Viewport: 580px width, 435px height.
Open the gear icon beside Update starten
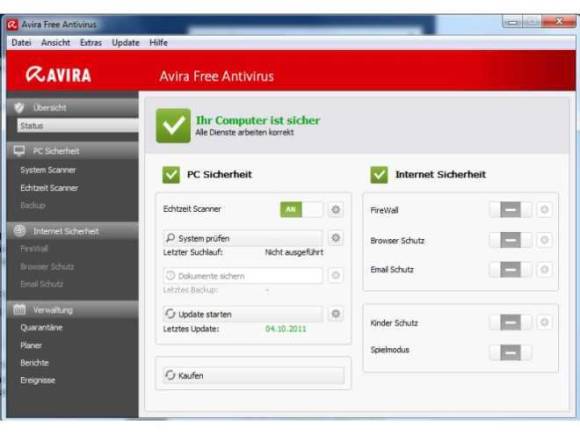[335, 314]
